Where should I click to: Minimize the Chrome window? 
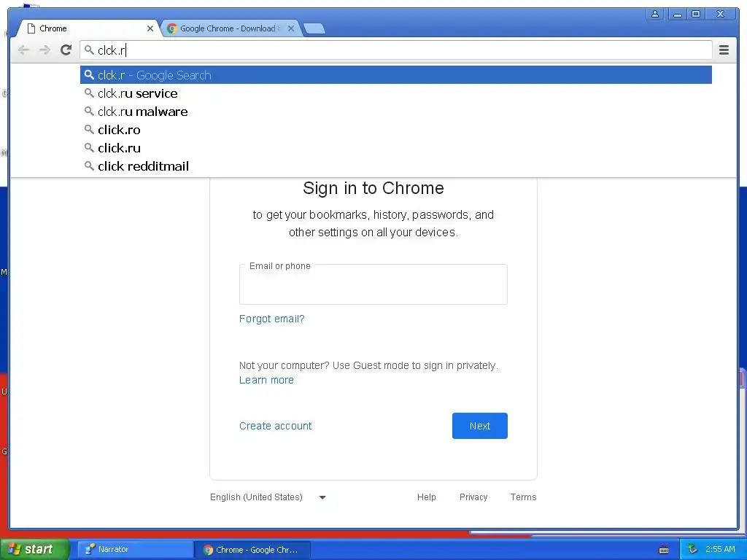tap(678, 15)
